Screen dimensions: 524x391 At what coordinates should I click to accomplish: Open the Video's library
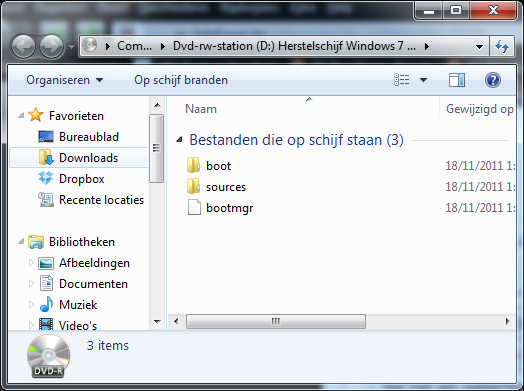click(x=78, y=325)
